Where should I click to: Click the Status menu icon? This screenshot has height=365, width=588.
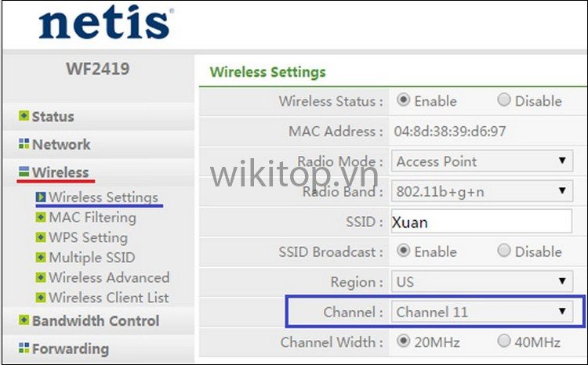[24, 117]
